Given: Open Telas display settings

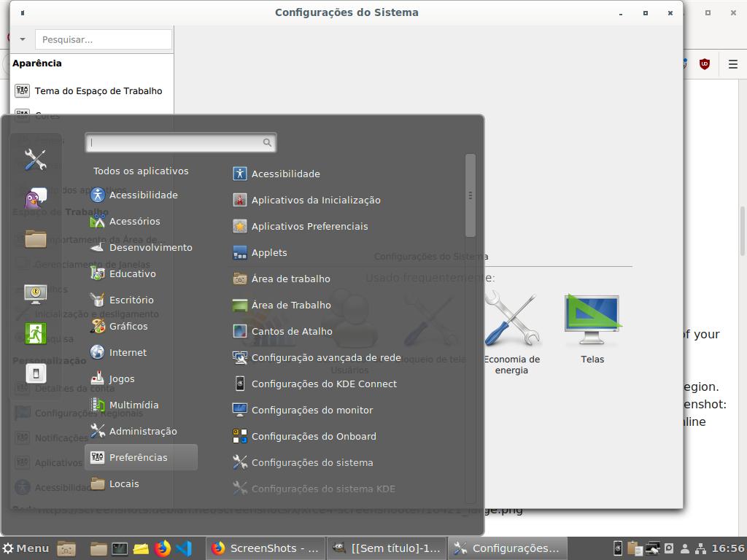Looking at the screenshot, I should [592, 329].
